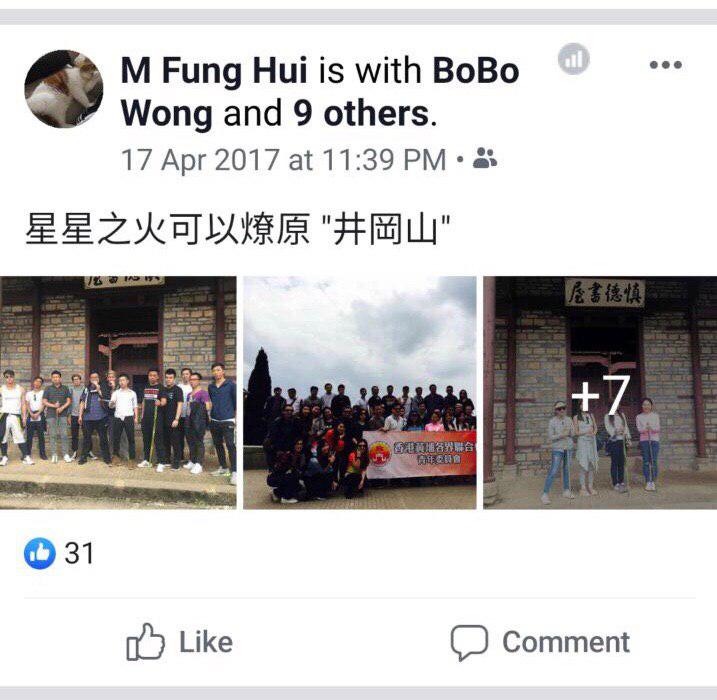The image size is (717, 700).
Task: Open group photo with red banner
Action: [359, 392]
